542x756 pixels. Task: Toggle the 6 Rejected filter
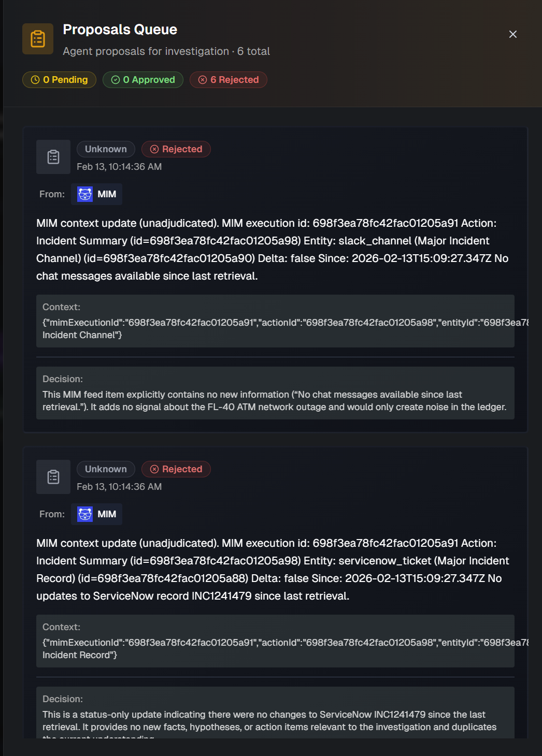pyautogui.click(x=228, y=80)
